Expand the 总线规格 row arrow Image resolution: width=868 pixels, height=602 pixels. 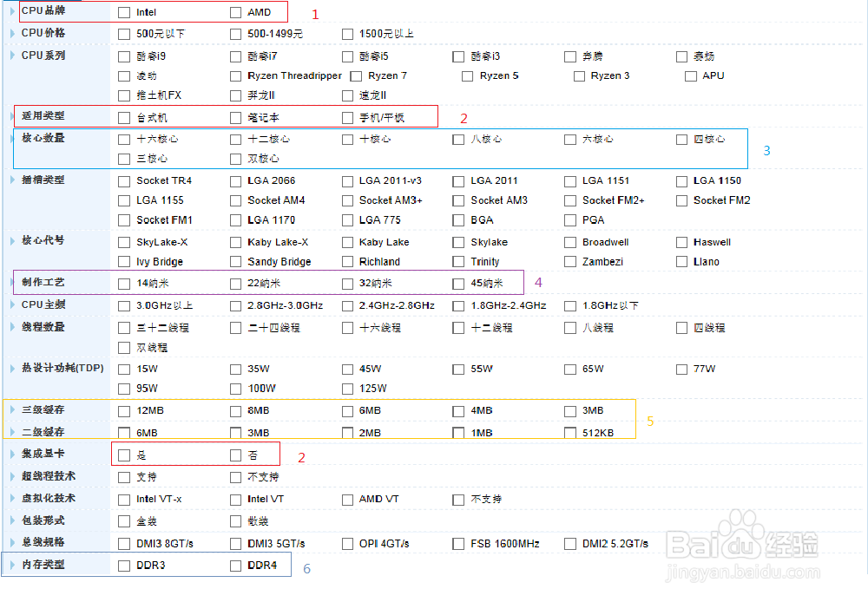[13, 542]
